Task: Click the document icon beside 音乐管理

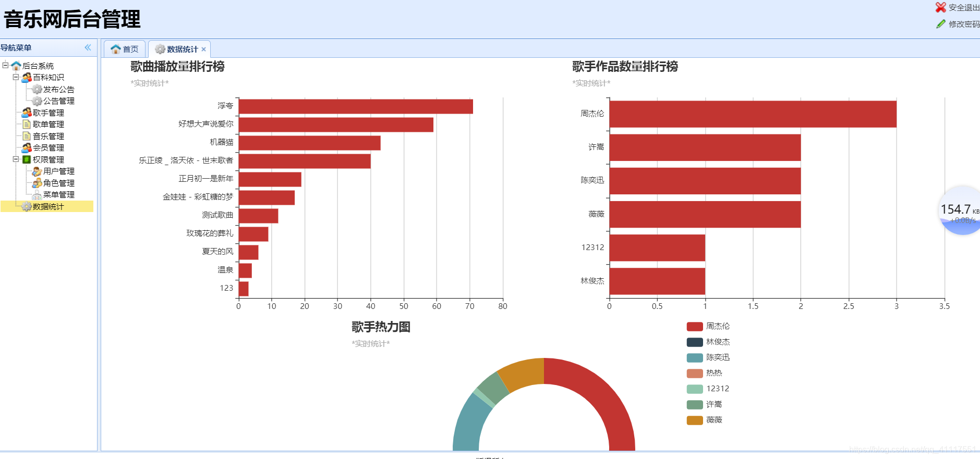Action: [27, 136]
